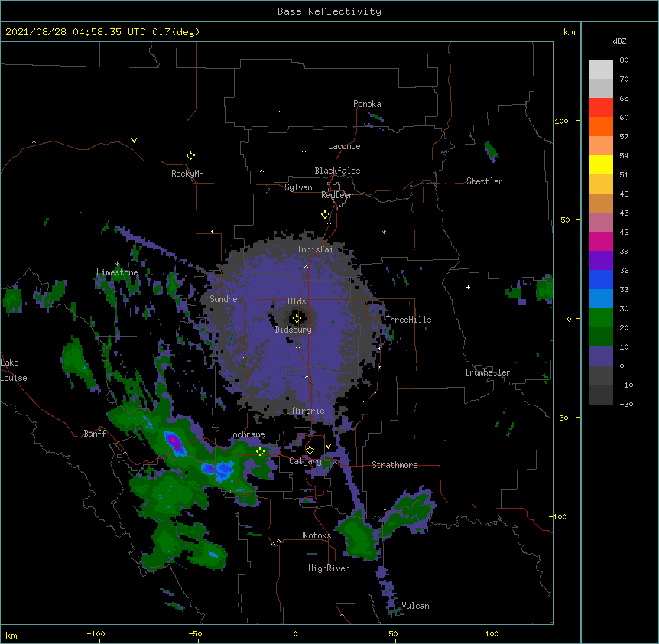Click the Didsbury town label
The image size is (659, 644).
tap(294, 330)
